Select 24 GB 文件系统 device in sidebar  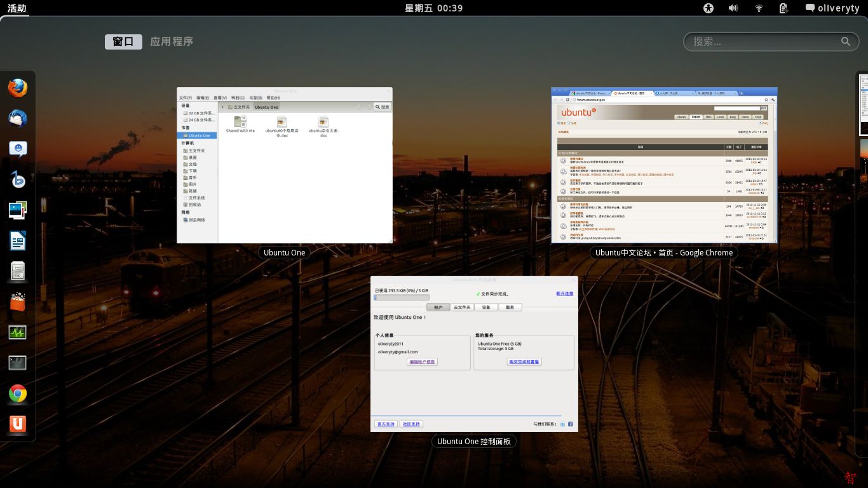198,119
